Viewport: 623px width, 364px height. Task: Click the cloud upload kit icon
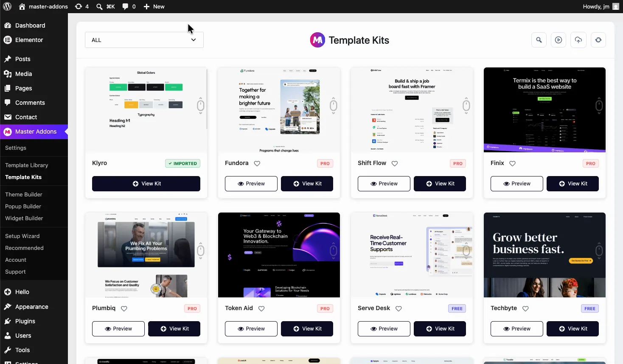(x=578, y=40)
